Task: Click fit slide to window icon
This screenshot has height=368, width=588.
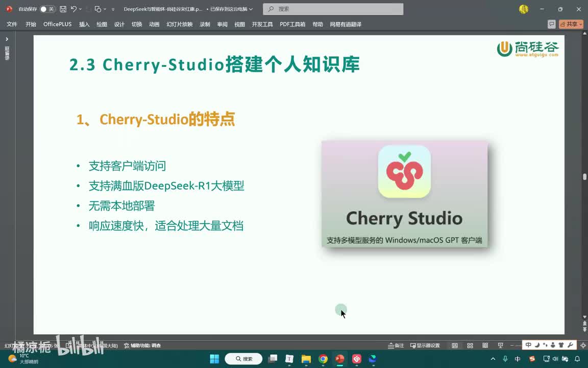Action: [x=583, y=346]
